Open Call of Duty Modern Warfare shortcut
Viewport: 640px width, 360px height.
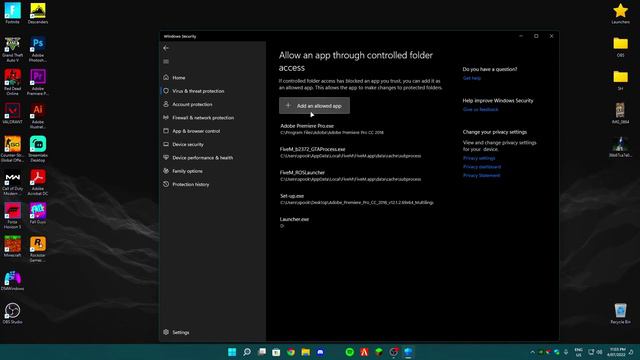click(12, 182)
